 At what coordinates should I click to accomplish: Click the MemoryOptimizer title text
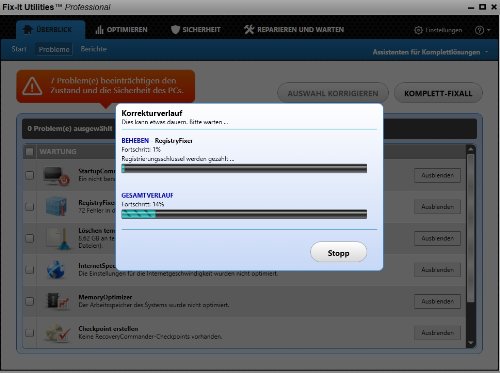105,297
